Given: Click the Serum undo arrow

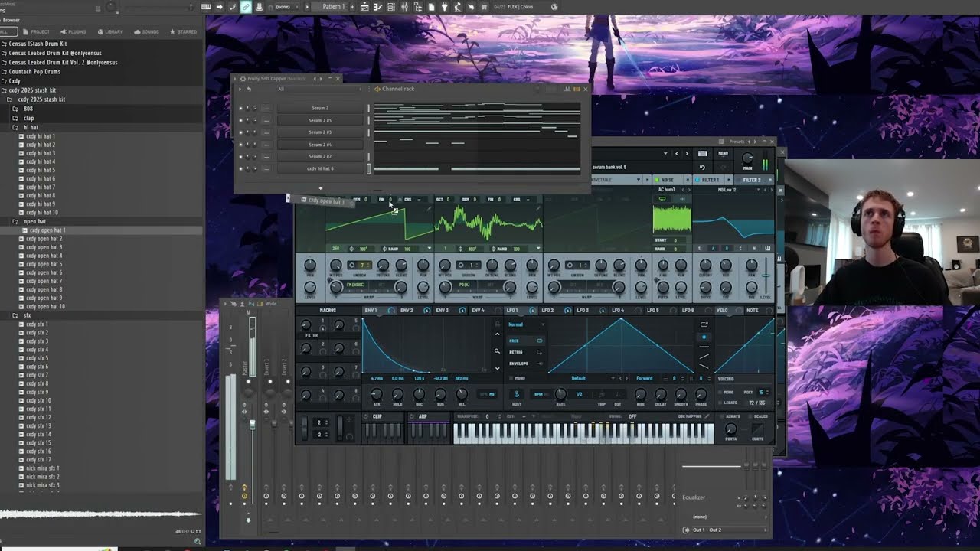Looking at the screenshot, I should pyautogui.click(x=702, y=168).
